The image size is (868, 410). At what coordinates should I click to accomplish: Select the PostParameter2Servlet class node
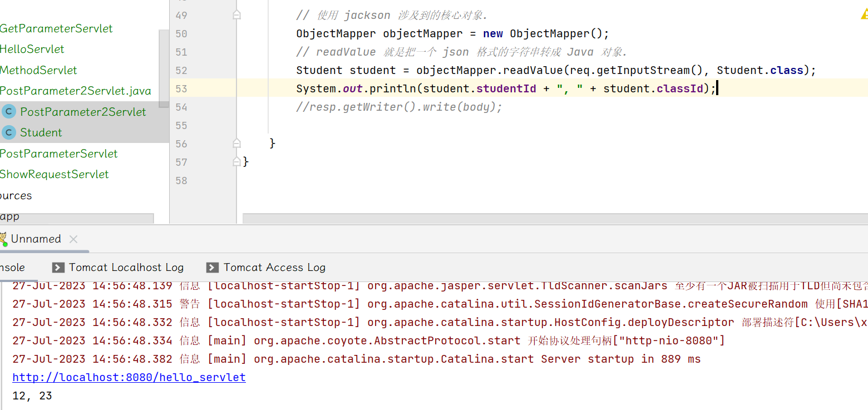(x=83, y=112)
